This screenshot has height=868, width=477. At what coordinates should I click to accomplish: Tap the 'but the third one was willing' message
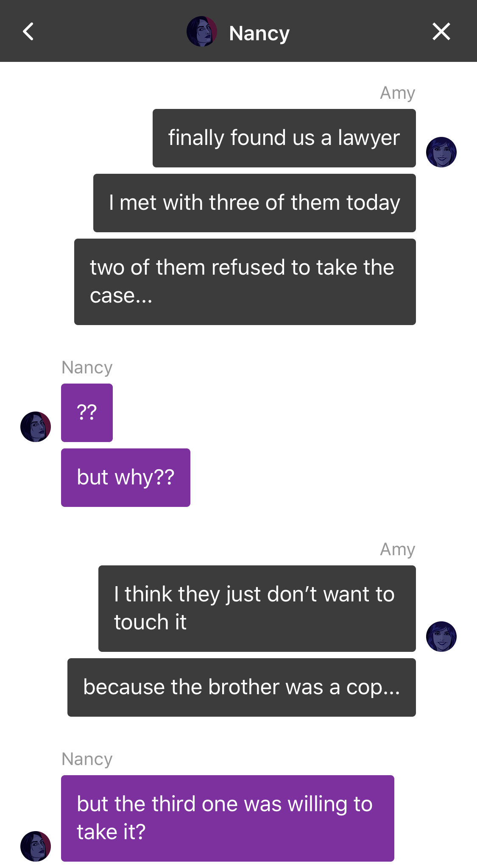[x=228, y=818]
